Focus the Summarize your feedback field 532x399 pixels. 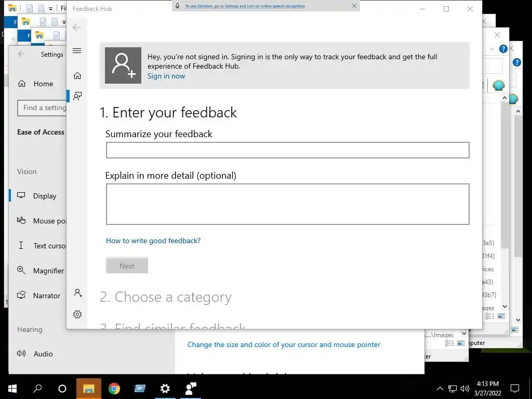tap(288, 150)
